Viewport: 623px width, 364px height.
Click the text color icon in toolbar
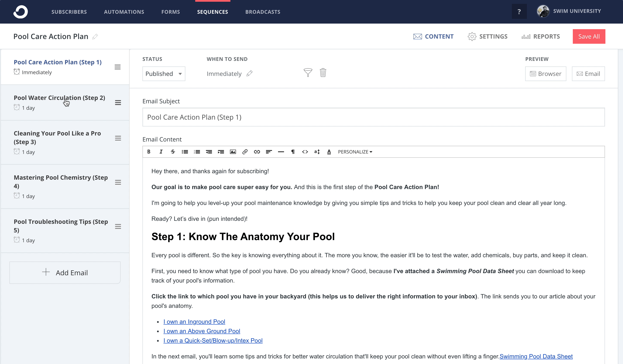coord(329,152)
